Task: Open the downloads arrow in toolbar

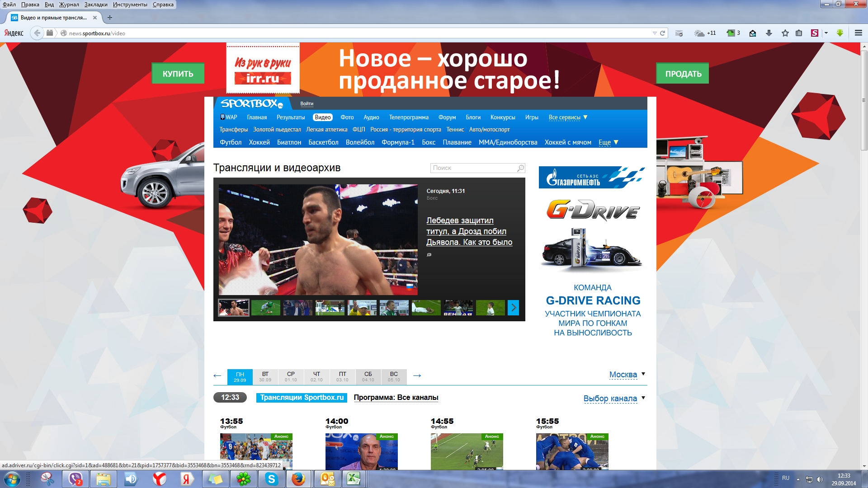Action: pyautogui.click(x=769, y=33)
